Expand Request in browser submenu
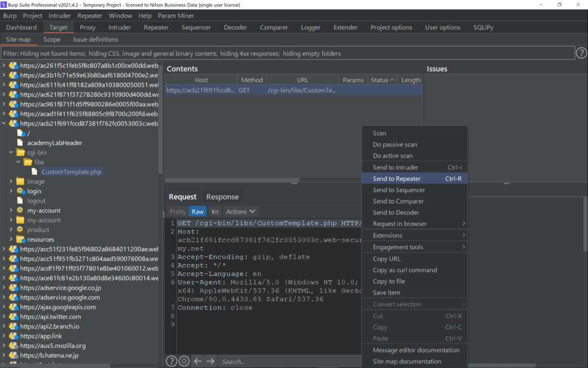 click(415, 224)
